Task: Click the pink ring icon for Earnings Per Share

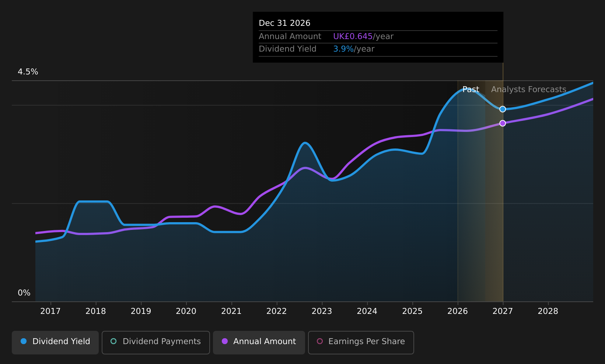Action: pos(320,341)
